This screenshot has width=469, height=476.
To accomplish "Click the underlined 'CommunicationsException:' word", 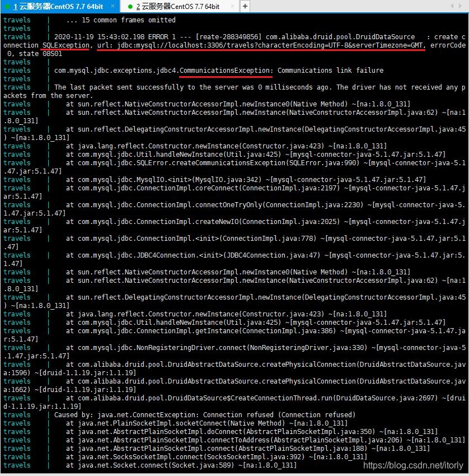I will [x=226, y=71].
